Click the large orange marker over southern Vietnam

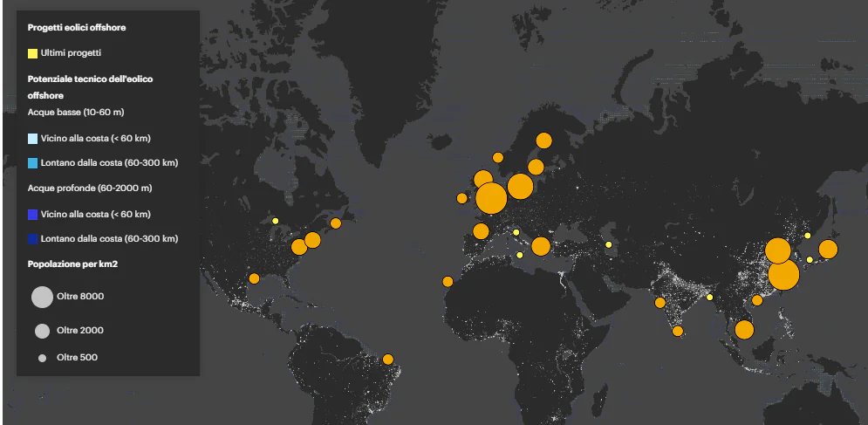(744, 330)
